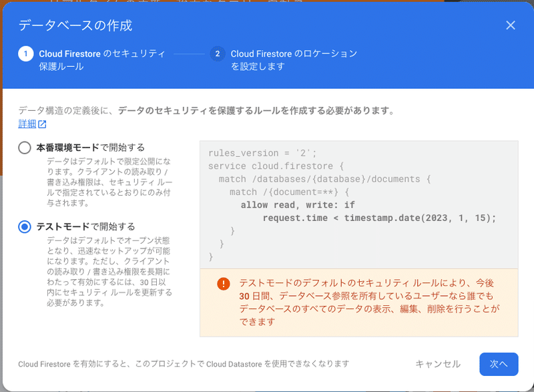Click the テストモード description paragraph
This screenshot has height=392, width=534.
(x=109, y=271)
